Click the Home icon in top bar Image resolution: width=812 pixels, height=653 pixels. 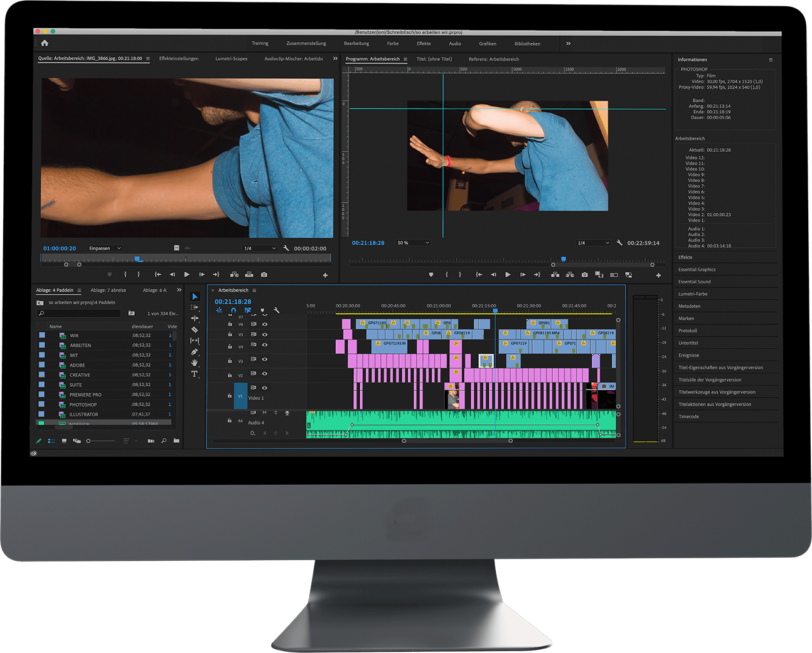click(45, 43)
